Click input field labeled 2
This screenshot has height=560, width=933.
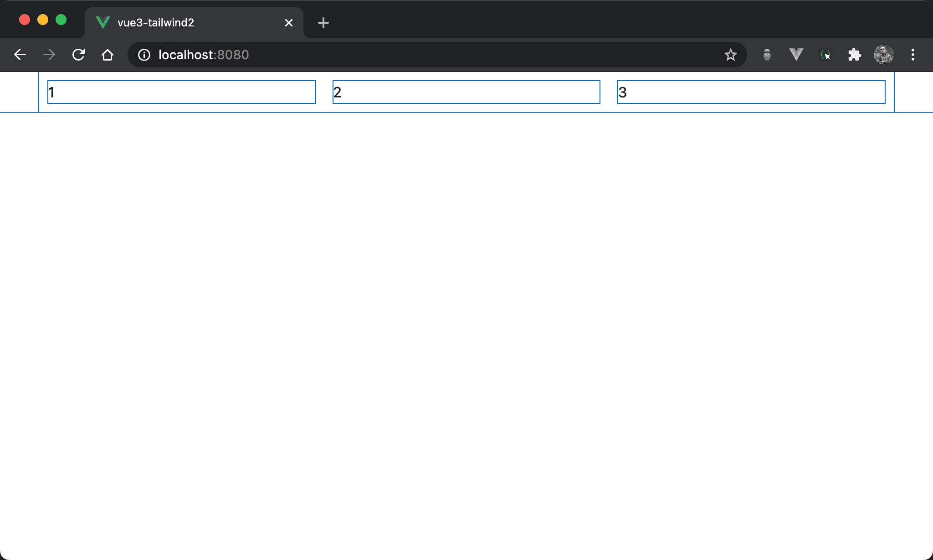coord(466,91)
